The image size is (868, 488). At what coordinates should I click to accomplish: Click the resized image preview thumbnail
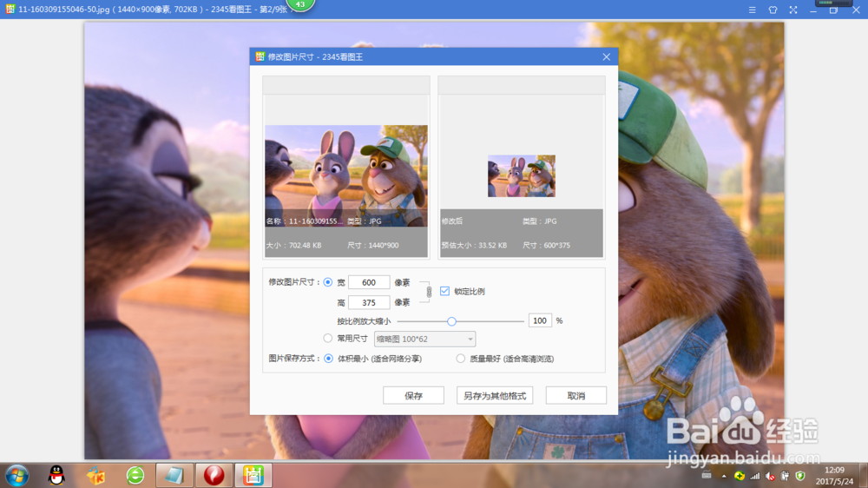522,175
